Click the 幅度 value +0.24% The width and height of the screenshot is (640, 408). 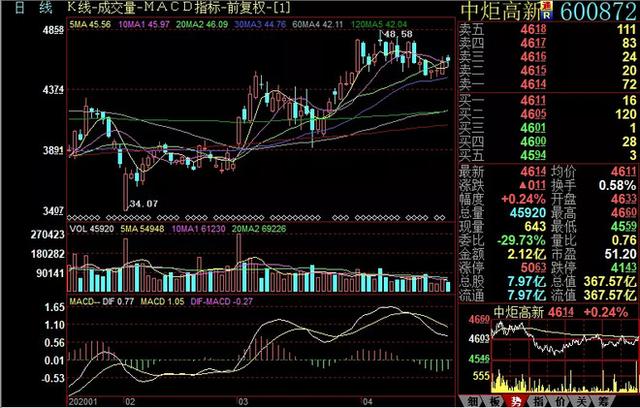pos(524,199)
